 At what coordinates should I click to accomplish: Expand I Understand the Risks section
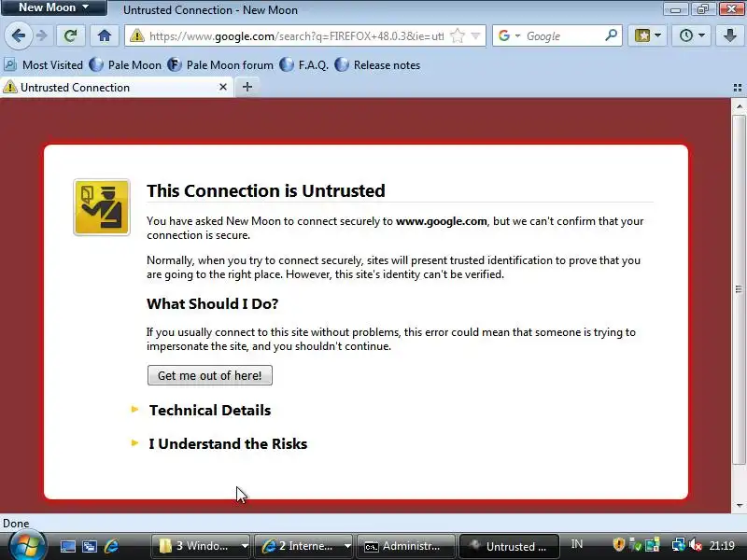pos(228,444)
